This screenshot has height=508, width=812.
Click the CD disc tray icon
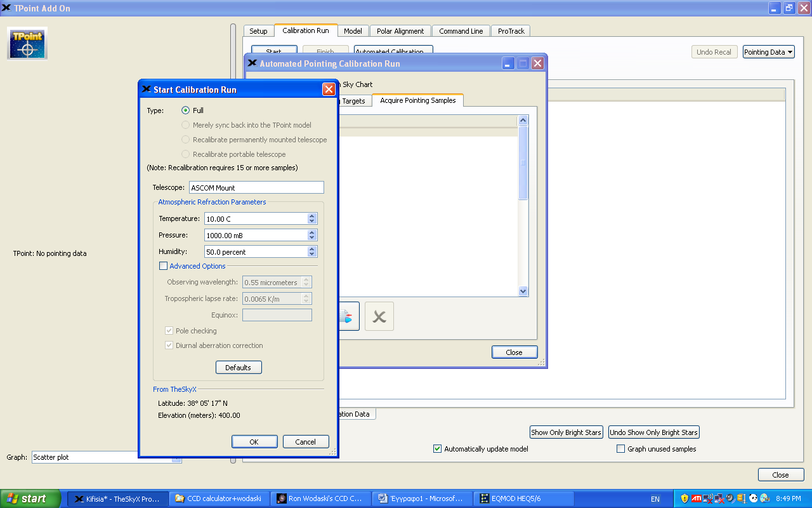click(x=764, y=498)
